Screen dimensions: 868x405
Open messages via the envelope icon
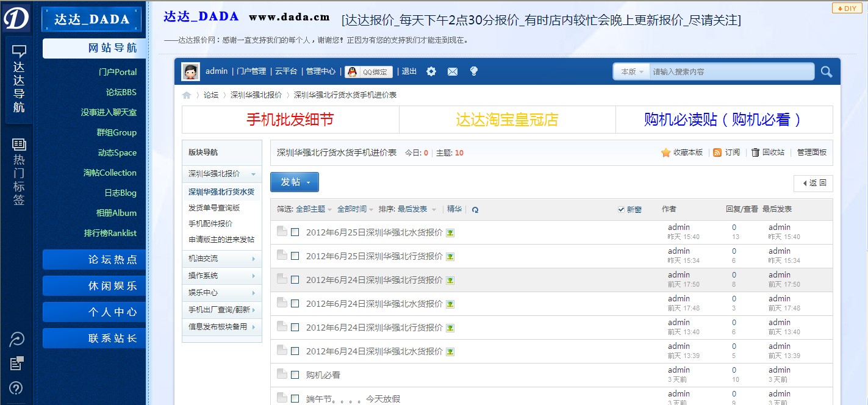(x=452, y=71)
